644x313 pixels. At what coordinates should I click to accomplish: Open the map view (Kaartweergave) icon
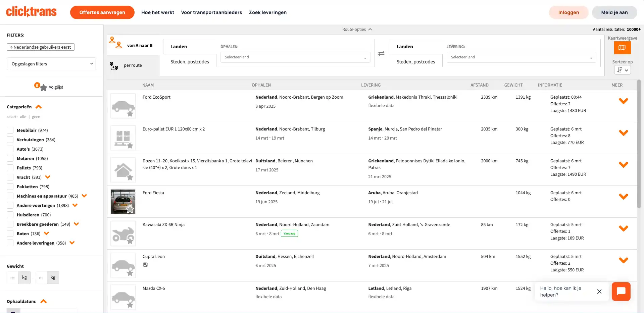[x=622, y=48]
